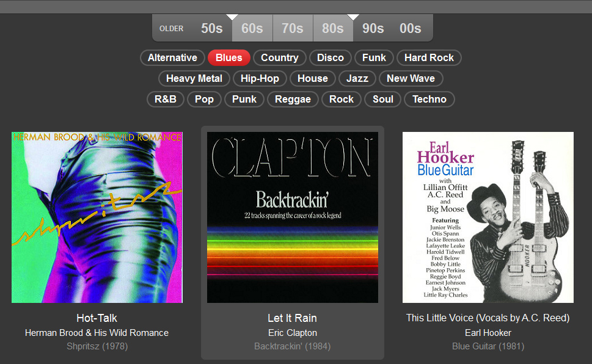Choose the R&B genre pill
592x364 pixels.
[166, 100]
